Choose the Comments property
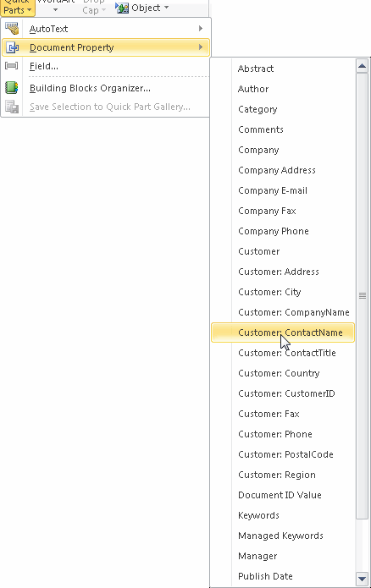 click(x=283, y=129)
